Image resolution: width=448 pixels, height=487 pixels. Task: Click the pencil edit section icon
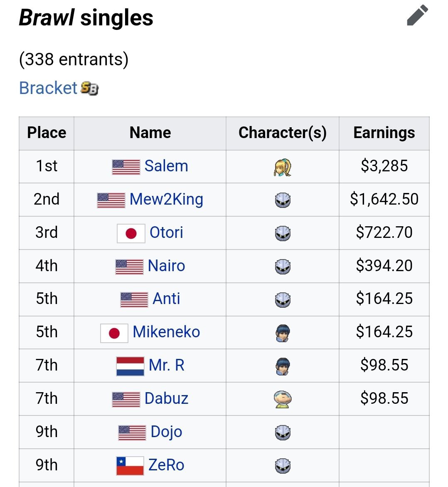pyautogui.click(x=417, y=15)
